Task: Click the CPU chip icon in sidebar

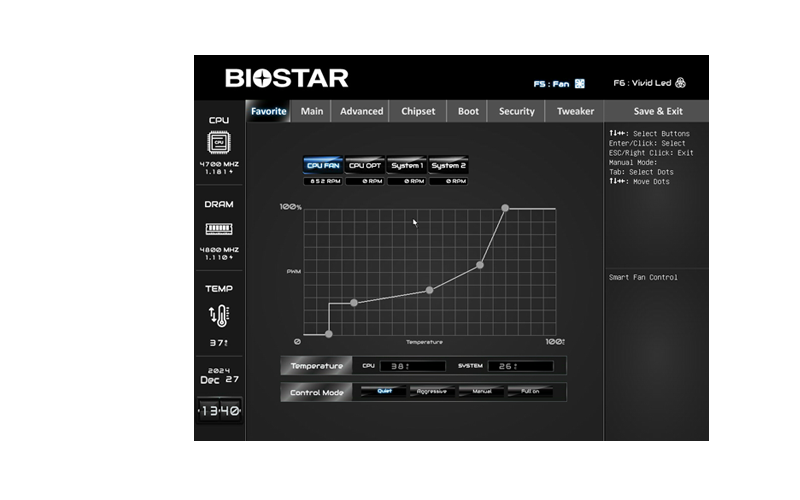Action: tap(219, 142)
